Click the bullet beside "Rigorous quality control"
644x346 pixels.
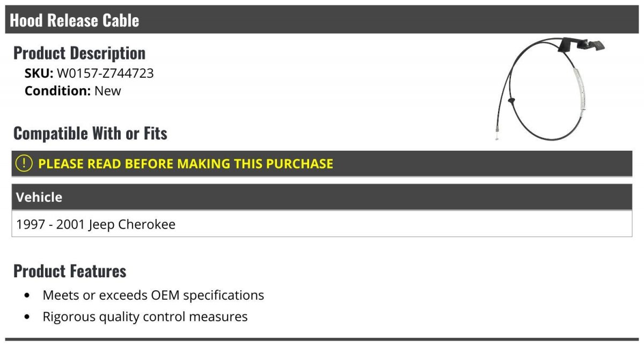27,317
